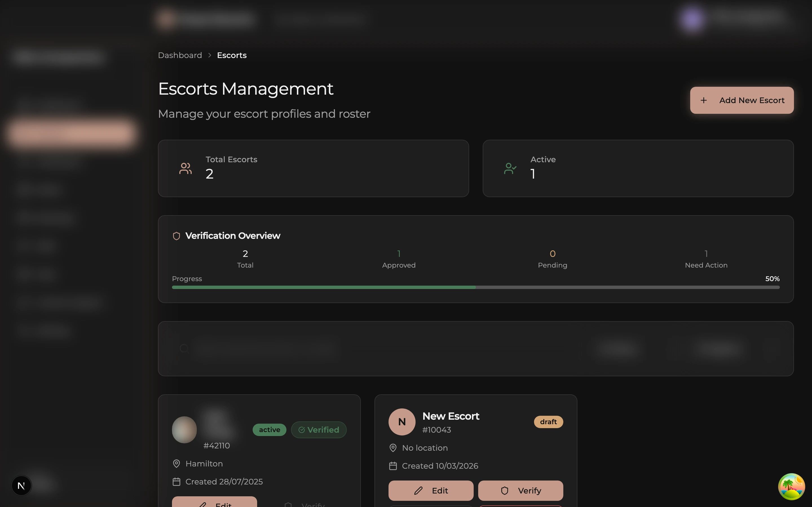Click inside the search input field
Image resolution: width=812 pixels, height=507 pixels.
[x=268, y=349]
